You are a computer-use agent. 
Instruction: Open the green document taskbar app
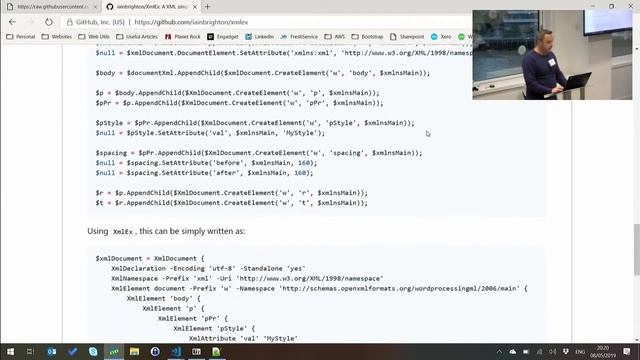tap(216, 351)
